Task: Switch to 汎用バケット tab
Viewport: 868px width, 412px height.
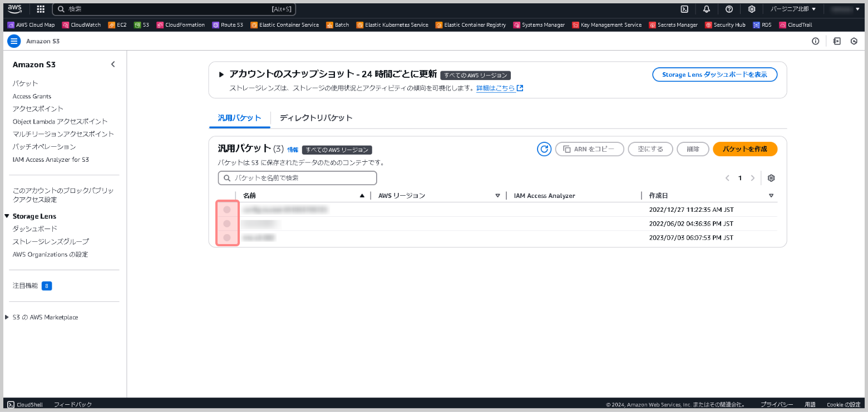Action: coord(239,118)
